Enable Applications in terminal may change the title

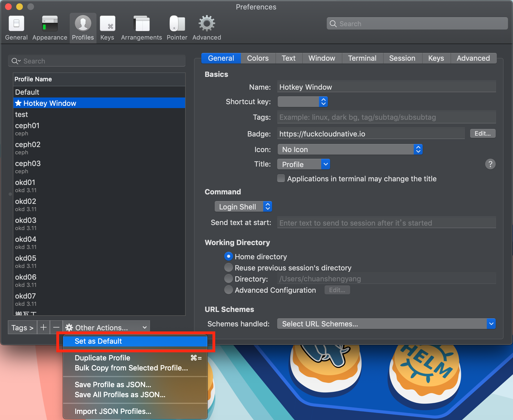(281, 178)
